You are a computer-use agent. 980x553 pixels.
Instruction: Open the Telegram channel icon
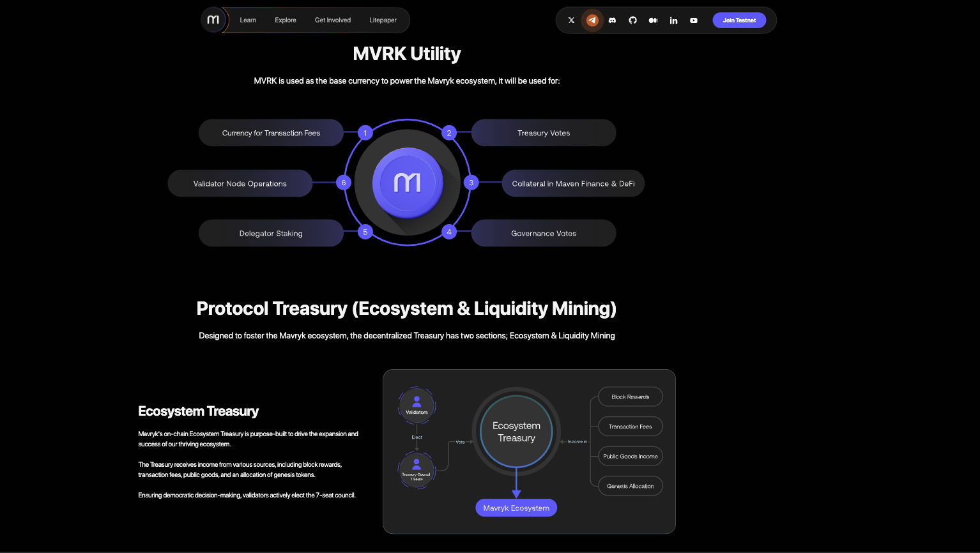click(x=592, y=20)
